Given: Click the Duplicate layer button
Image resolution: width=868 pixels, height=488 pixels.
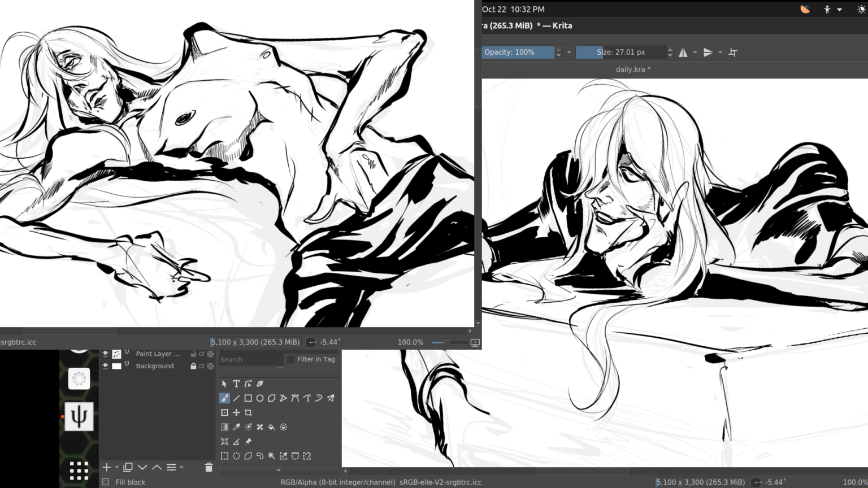Looking at the screenshot, I should 128,467.
